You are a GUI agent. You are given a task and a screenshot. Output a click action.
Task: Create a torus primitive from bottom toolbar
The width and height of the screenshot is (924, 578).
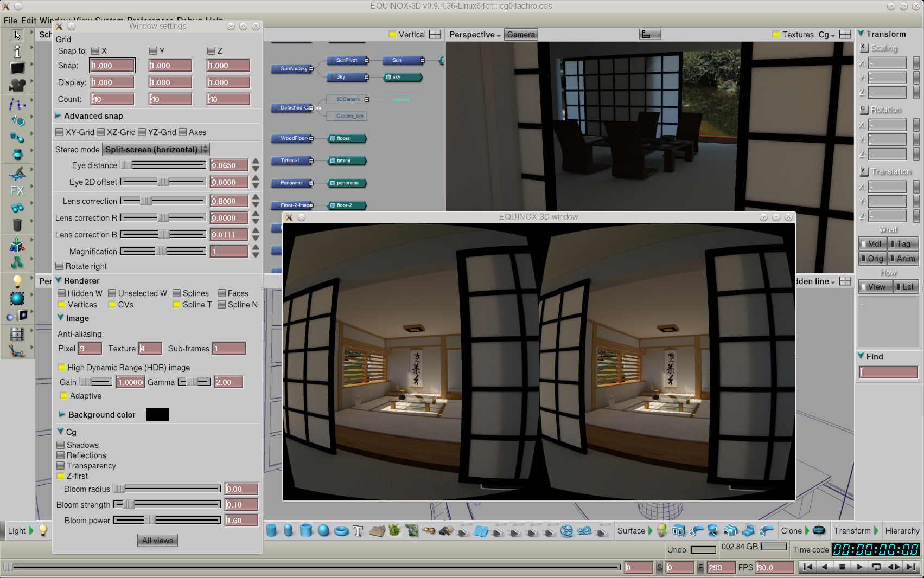(341, 531)
